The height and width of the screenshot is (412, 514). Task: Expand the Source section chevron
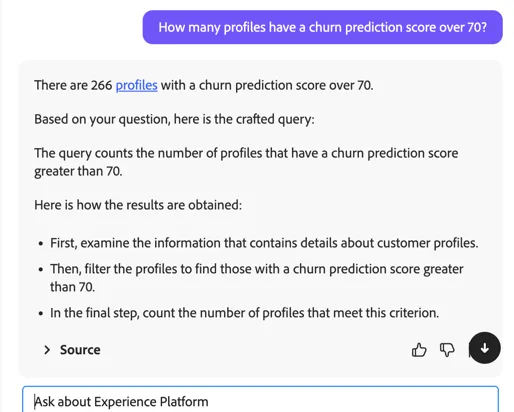pos(47,350)
